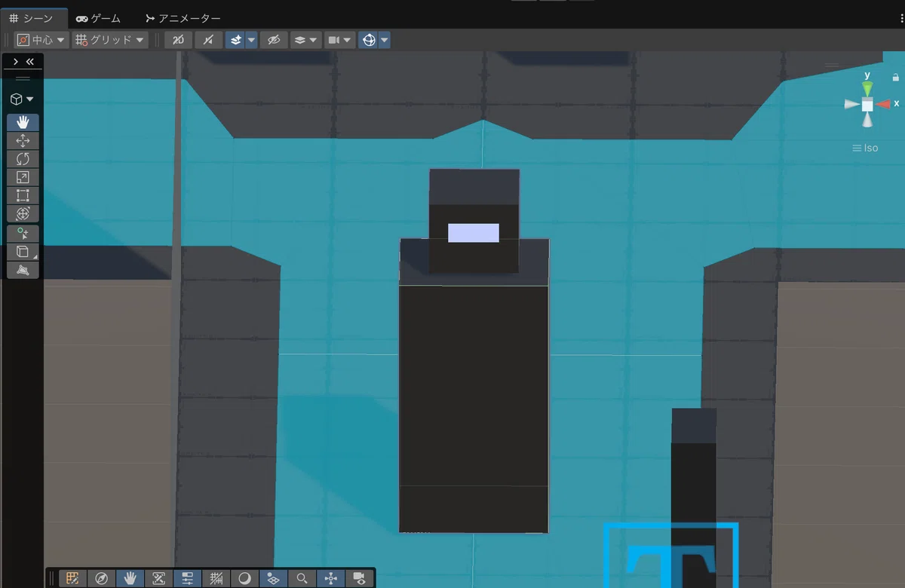This screenshot has height=588, width=905.
Task: Click the orientation gizmo lock icon
Action: (895, 77)
